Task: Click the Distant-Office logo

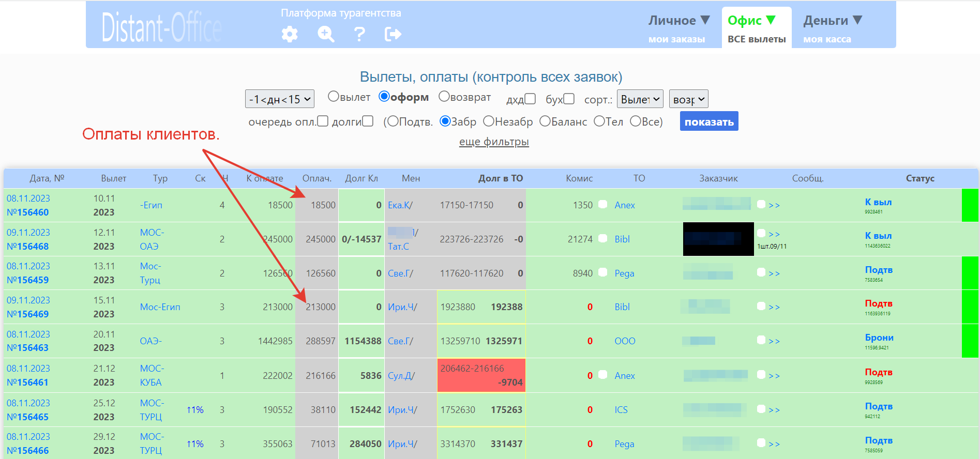Action: pos(161,27)
